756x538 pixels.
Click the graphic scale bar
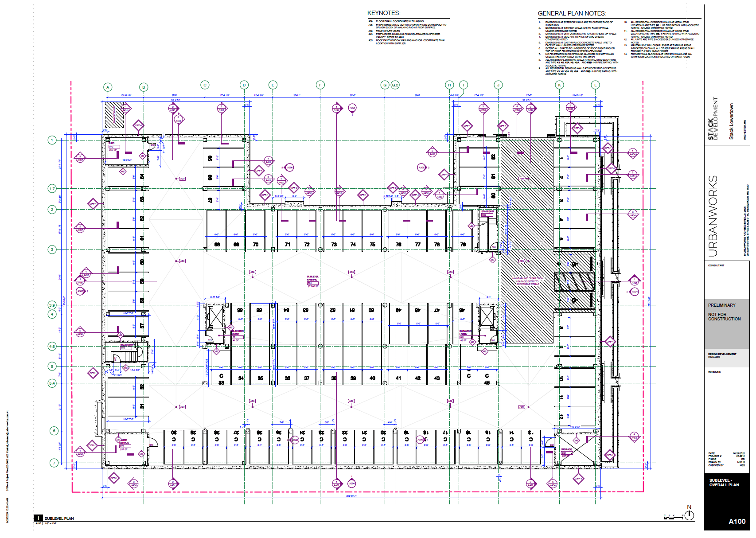click(x=673, y=517)
